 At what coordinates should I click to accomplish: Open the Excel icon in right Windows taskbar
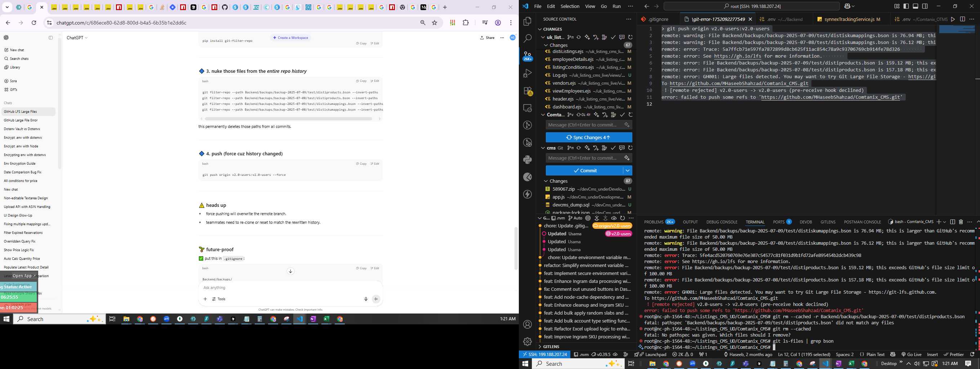click(851, 364)
